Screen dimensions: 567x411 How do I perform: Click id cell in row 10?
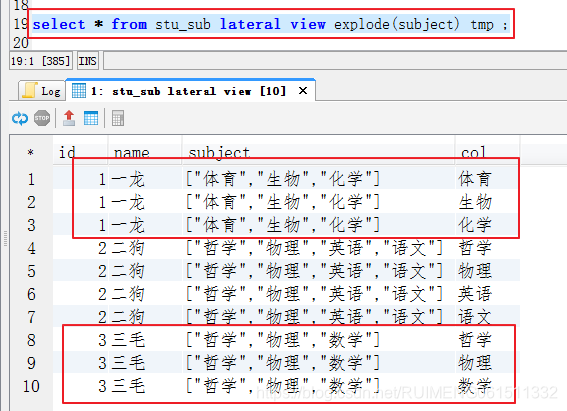80,386
